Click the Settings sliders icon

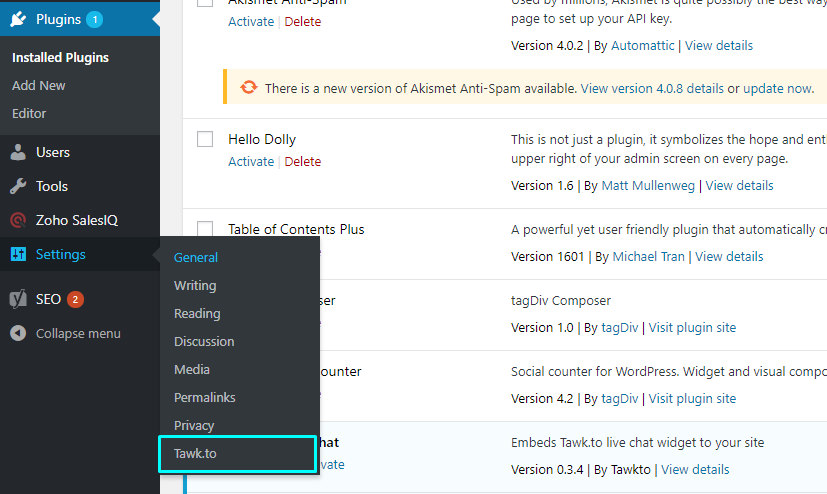click(x=18, y=254)
